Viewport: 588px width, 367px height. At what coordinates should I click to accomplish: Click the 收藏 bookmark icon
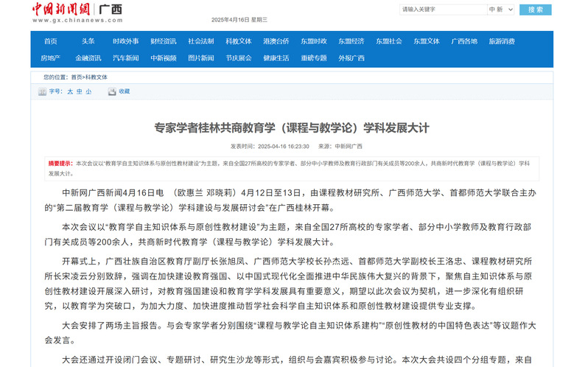[x=112, y=91]
